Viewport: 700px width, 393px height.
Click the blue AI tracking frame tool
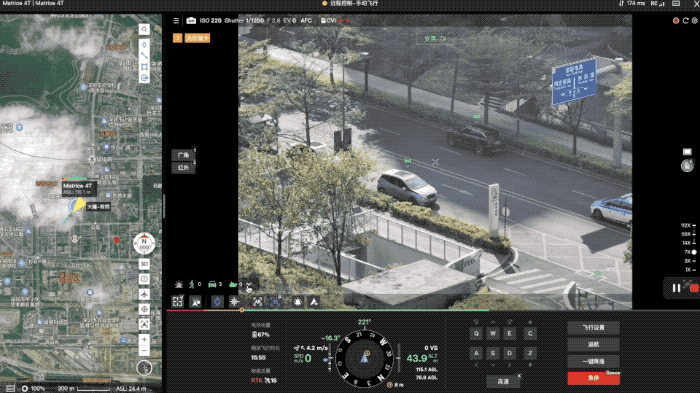click(275, 302)
